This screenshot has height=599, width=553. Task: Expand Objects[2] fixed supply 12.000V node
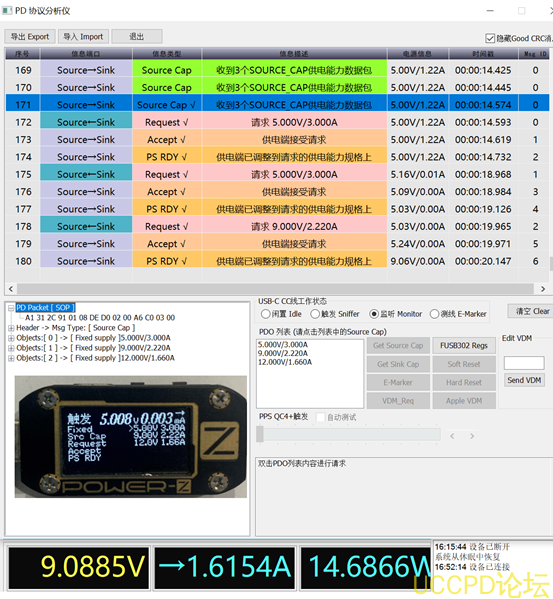11,358
